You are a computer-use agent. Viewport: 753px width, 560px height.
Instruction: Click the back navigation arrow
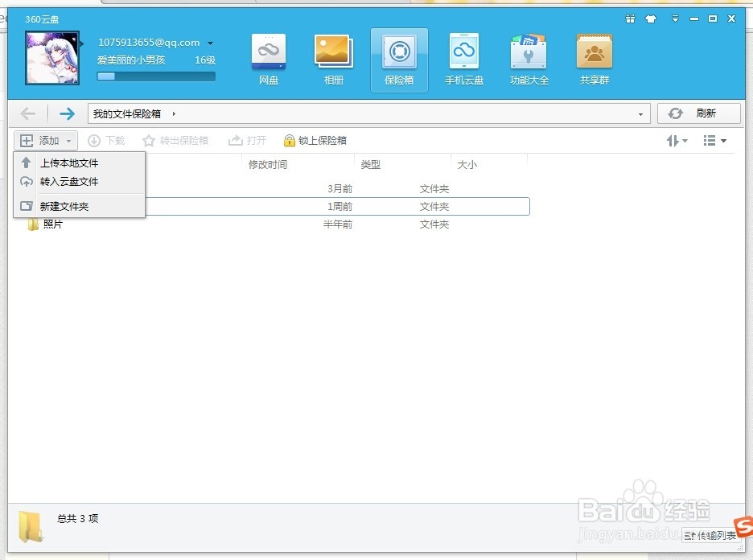coord(29,113)
